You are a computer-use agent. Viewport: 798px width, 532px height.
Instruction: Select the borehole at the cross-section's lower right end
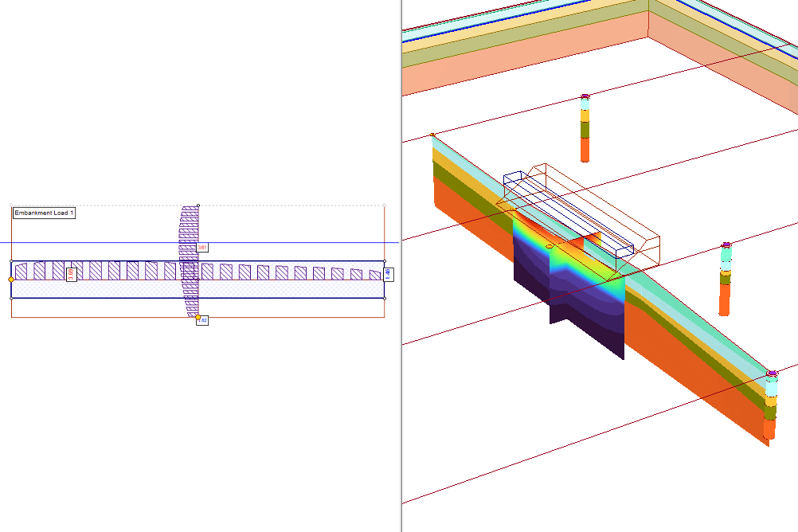click(770, 405)
